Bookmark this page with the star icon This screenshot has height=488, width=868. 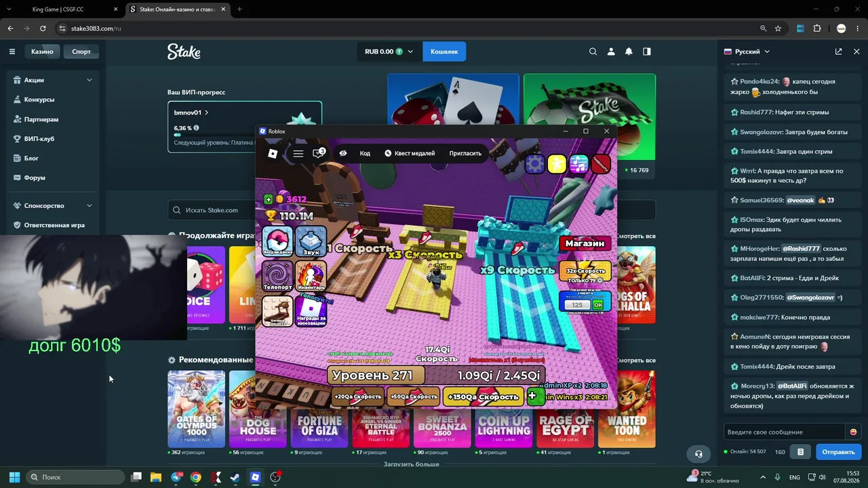tap(778, 28)
